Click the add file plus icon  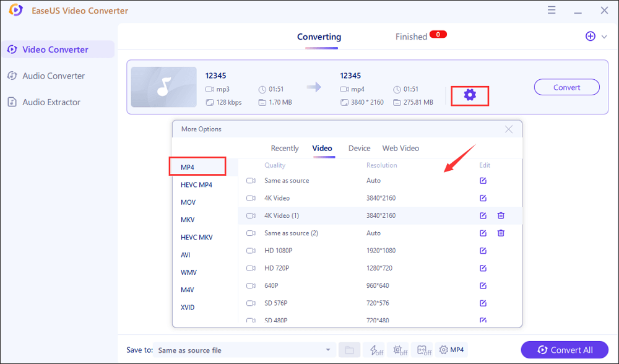(590, 37)
